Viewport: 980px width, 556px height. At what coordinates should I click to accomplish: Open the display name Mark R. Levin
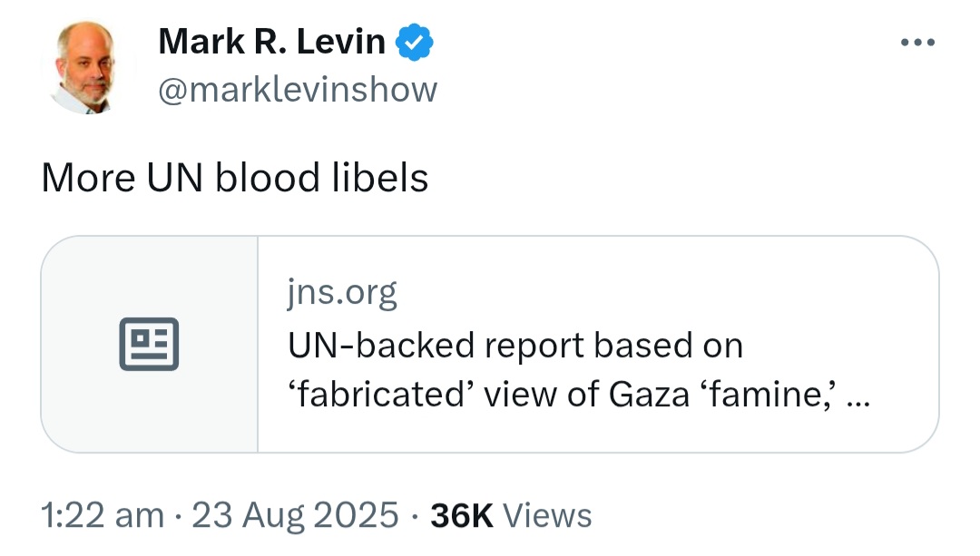click(x=272, y=42)
